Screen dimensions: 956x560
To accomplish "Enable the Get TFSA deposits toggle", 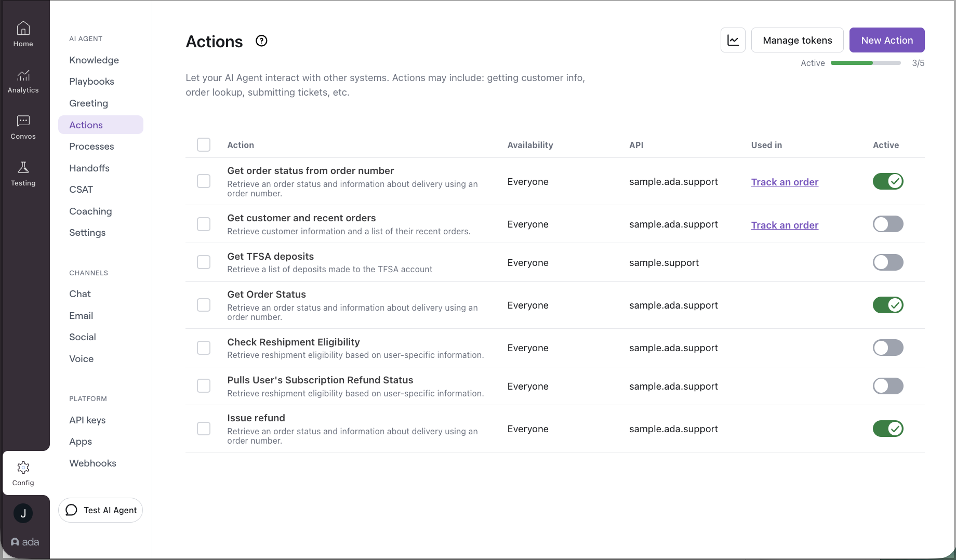I will (x=887, y=262).
